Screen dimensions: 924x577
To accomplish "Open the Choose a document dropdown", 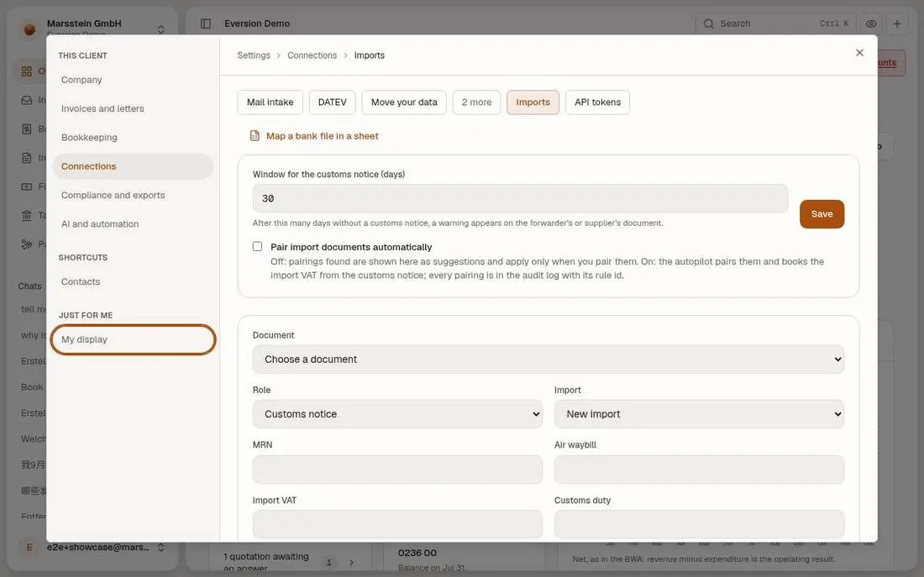I will [548, 359].
